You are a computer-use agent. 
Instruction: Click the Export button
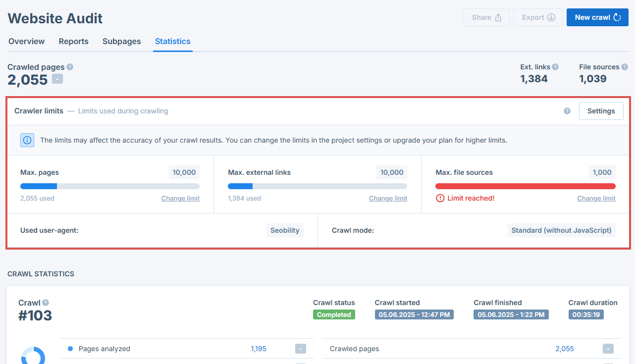tap(538, 17)
